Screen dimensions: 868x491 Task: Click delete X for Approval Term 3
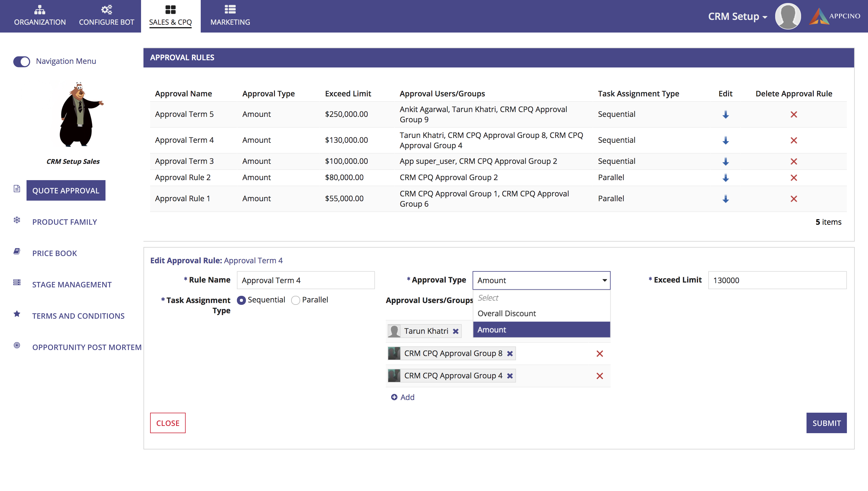point(794,161)
